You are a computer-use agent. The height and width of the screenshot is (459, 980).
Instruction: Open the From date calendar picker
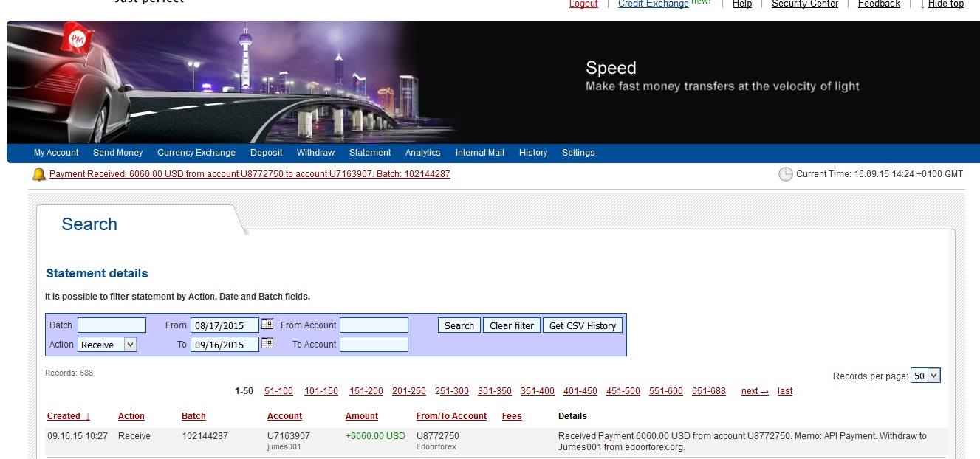click(267, 324)
